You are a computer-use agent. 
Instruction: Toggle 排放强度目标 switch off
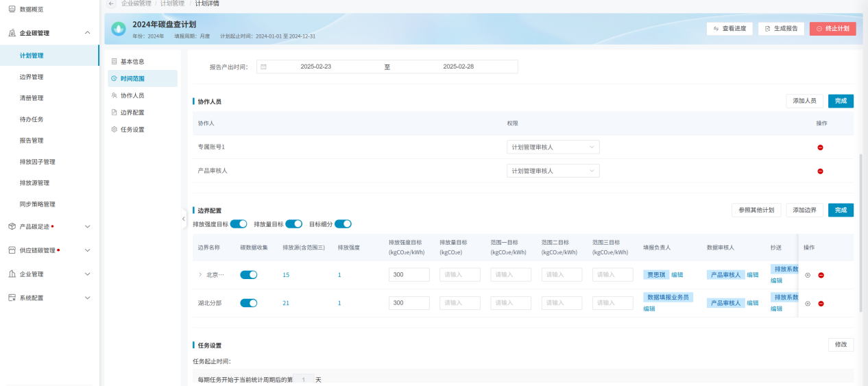239,224
